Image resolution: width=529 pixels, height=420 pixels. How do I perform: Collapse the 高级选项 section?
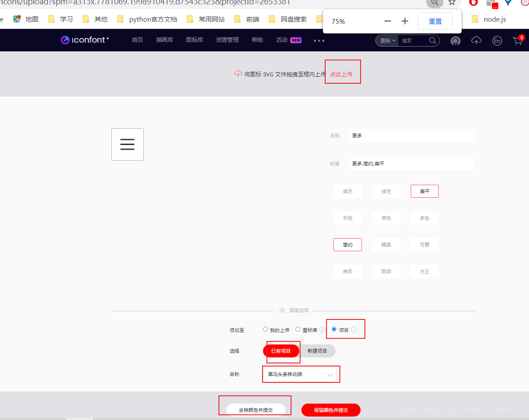(294, 310)
